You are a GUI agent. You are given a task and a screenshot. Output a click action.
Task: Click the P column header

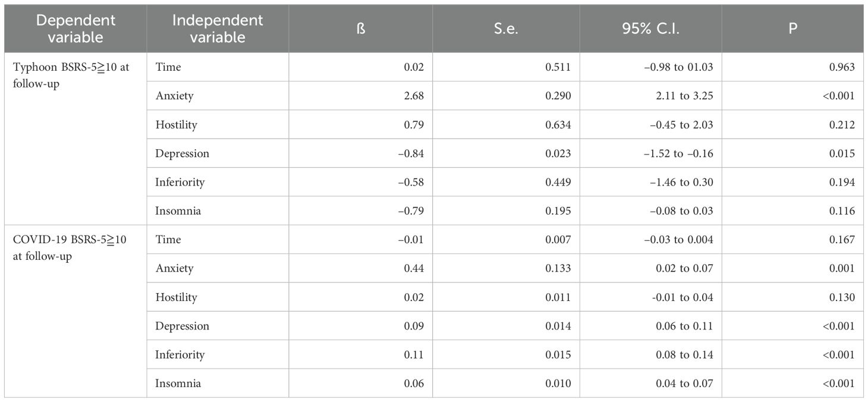pyautogui.click(x=792, y=29)
